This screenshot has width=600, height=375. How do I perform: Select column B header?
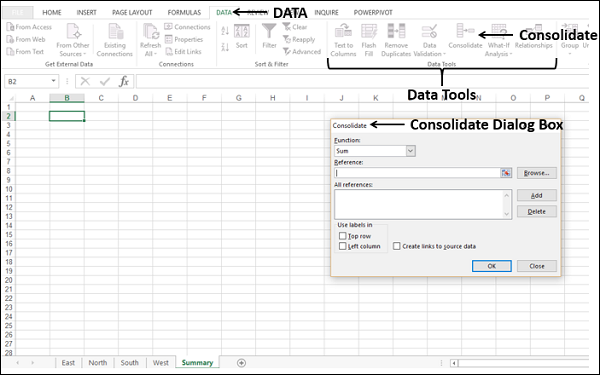pos(67,98)
